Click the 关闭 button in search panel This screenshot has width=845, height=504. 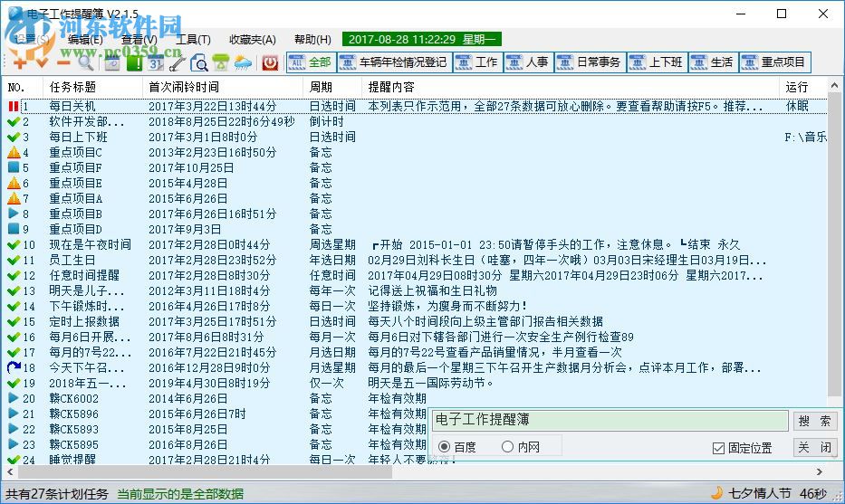click(x=814, y=447)
